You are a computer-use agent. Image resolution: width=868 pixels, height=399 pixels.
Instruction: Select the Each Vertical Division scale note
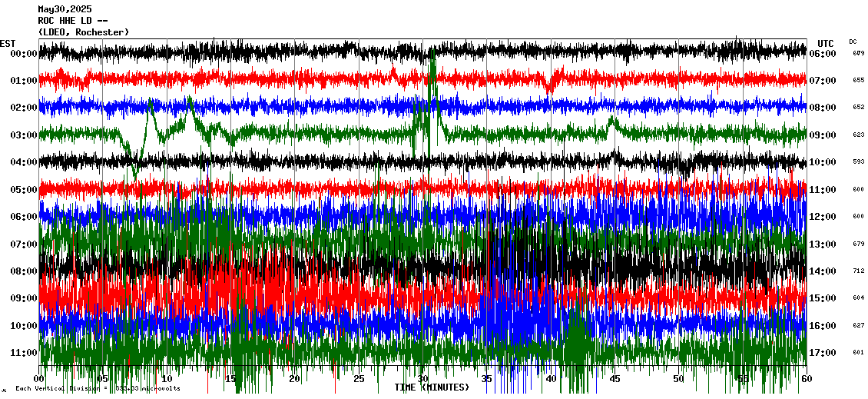pyautogui.click(x=96, y=389)
